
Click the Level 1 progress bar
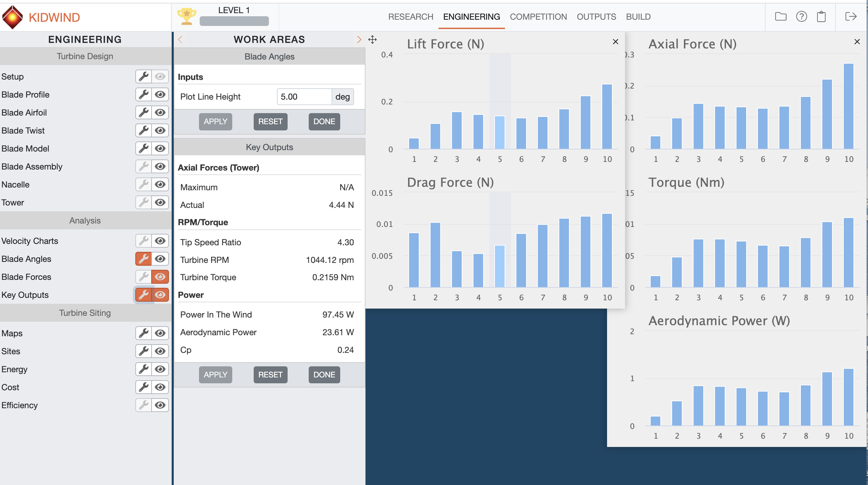tap(234, 21)
